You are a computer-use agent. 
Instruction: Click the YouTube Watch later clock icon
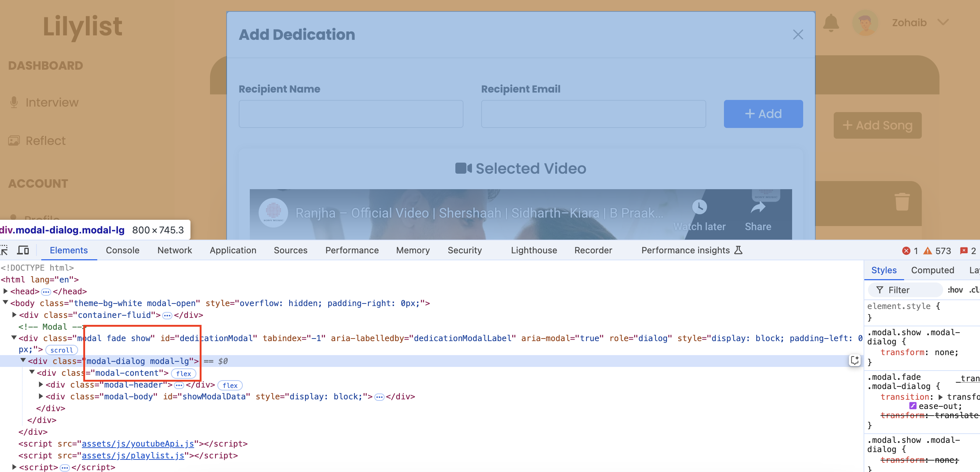(x=699, y=208)
